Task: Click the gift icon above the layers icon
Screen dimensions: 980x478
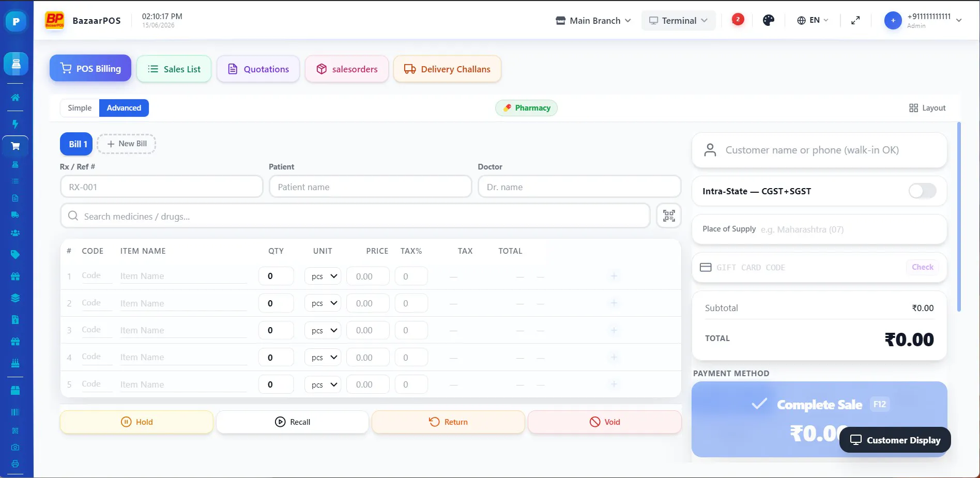Action: pyautogui.click(x=16, y=276)
